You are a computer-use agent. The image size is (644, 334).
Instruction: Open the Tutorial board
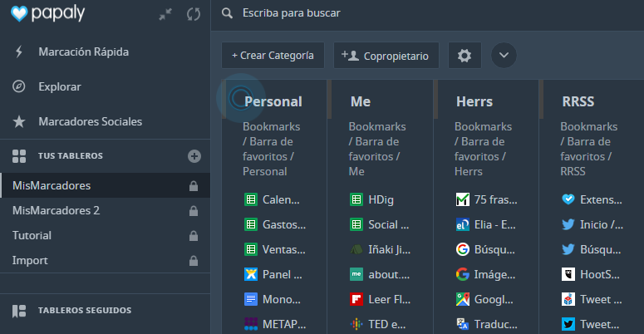coord(106,235)
